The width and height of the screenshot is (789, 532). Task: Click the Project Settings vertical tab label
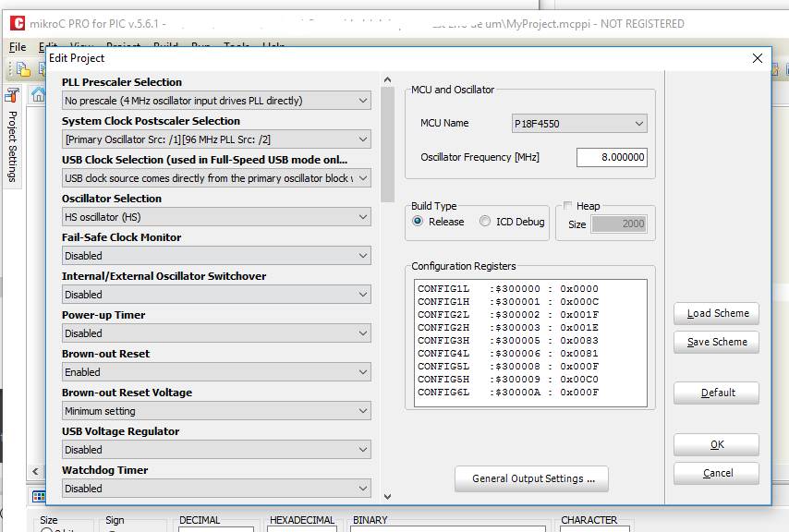point(13,146)
